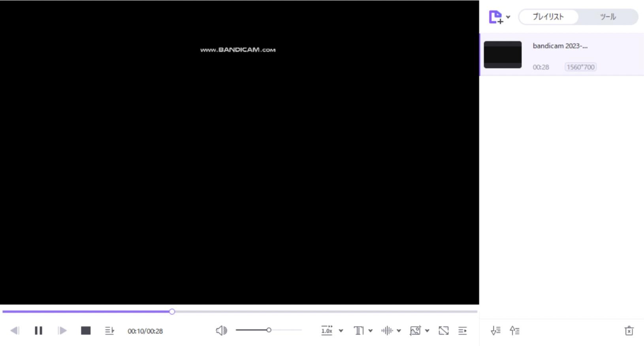Mute the volume speaker icon
This screenshot has height=346, width=644.
[x=221, y=330]
